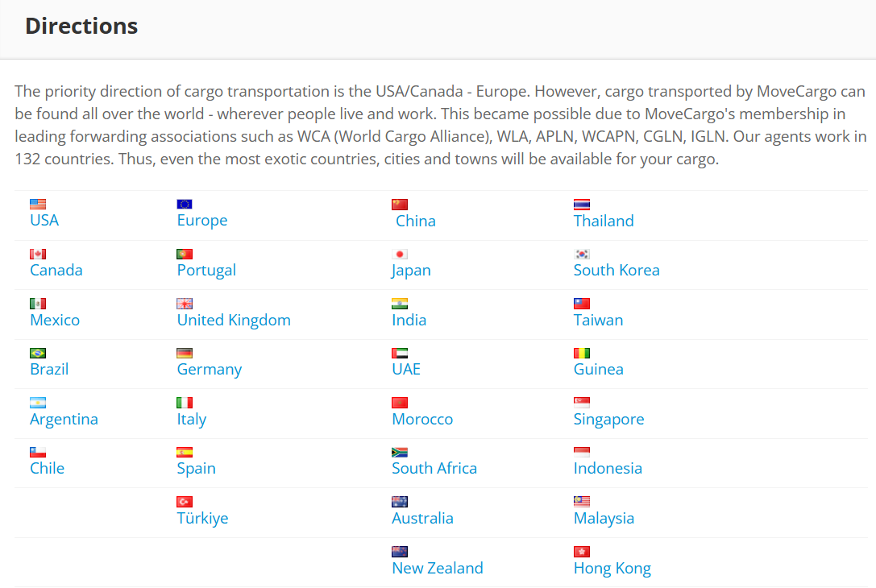Click the Canada maple leaf flag
Image resolution: width=876 pixels, height=588 pixels.
pyautogui.click(x=38, y=254)
